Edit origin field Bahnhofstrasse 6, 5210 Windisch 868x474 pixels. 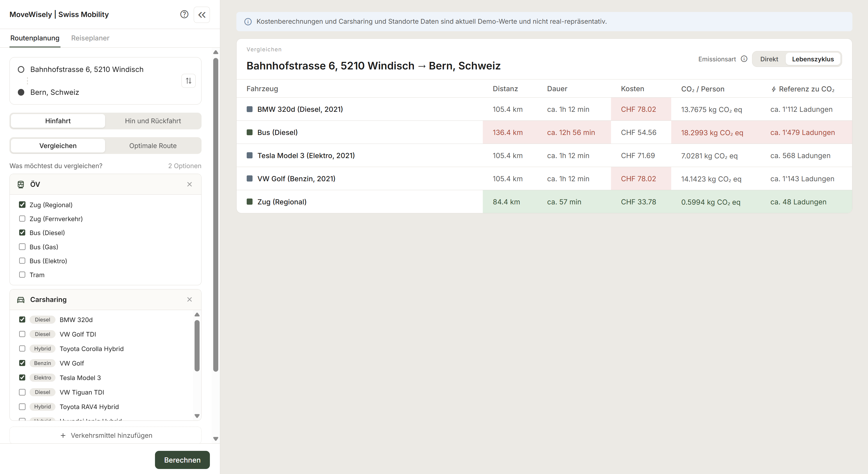87,69
